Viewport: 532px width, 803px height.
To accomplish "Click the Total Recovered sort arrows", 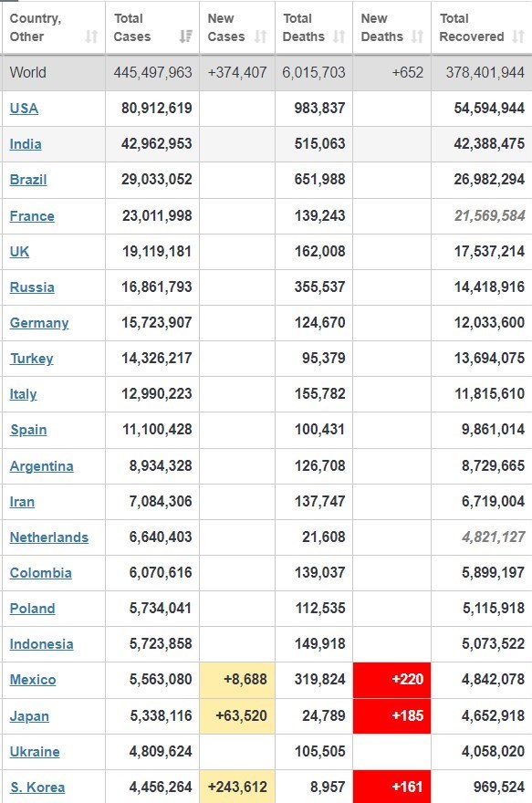I will point(518,36).
